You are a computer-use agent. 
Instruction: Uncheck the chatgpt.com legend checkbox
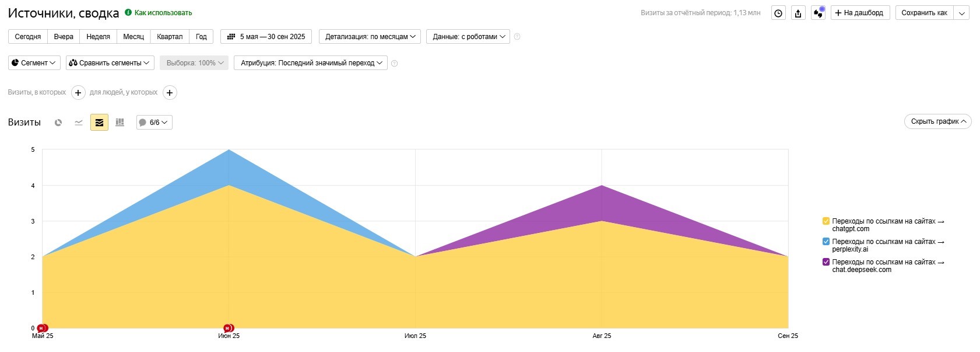[x=826, y=221]
